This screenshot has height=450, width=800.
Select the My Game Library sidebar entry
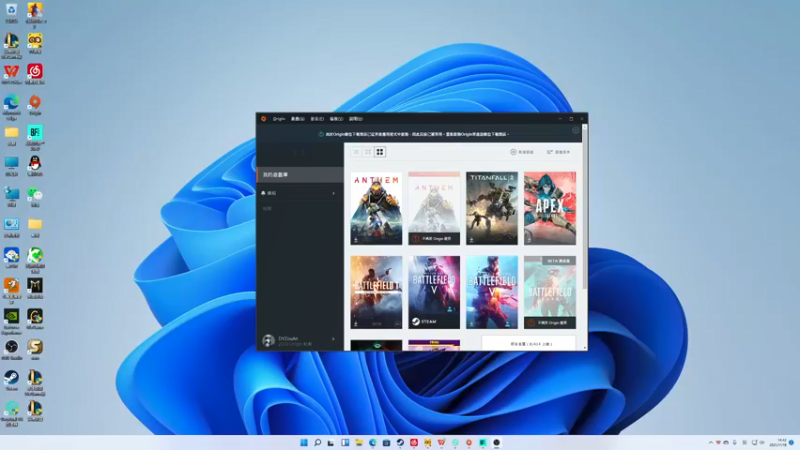pos(300,174)
